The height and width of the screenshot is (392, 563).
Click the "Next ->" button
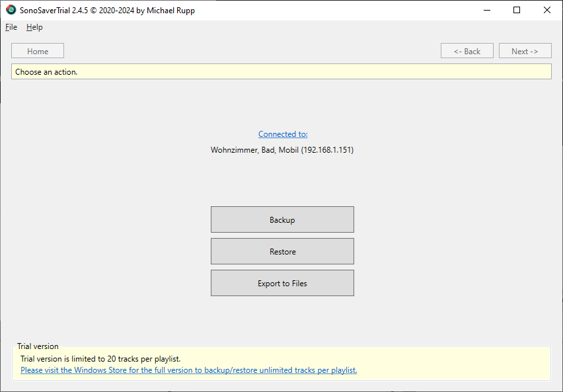(525, 50)
